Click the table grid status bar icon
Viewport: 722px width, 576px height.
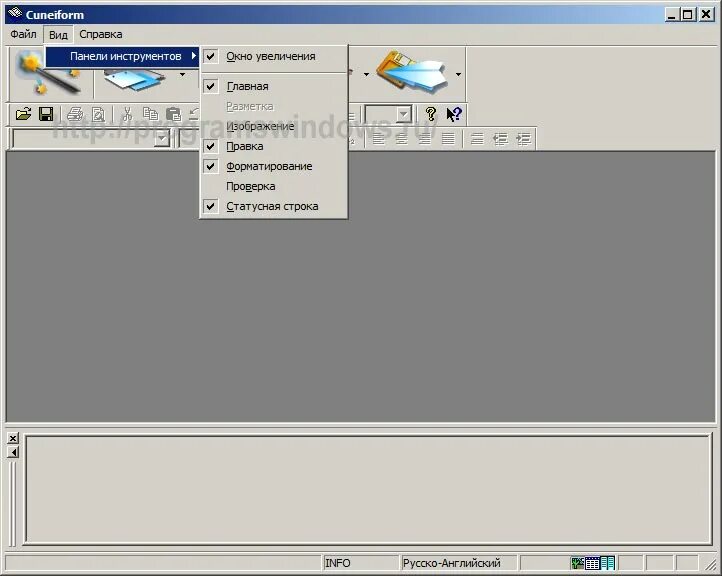pos(592,563)
